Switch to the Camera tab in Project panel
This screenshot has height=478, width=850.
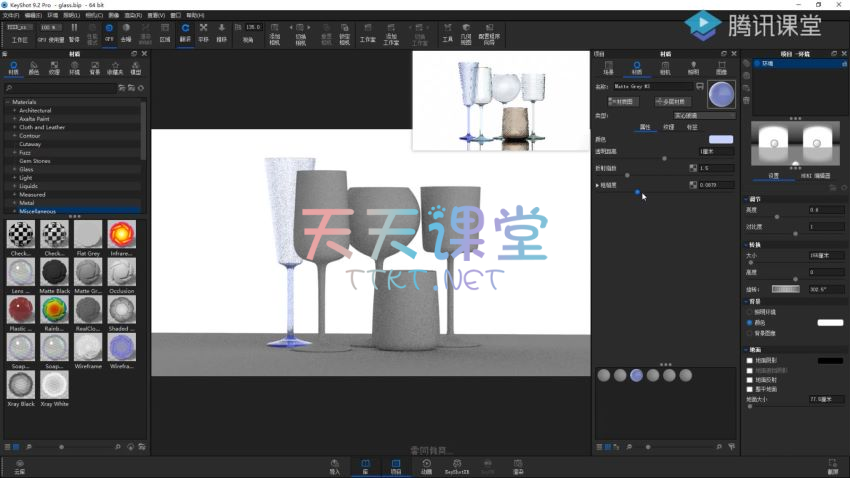pyautogui.click(x=665, y=70)
